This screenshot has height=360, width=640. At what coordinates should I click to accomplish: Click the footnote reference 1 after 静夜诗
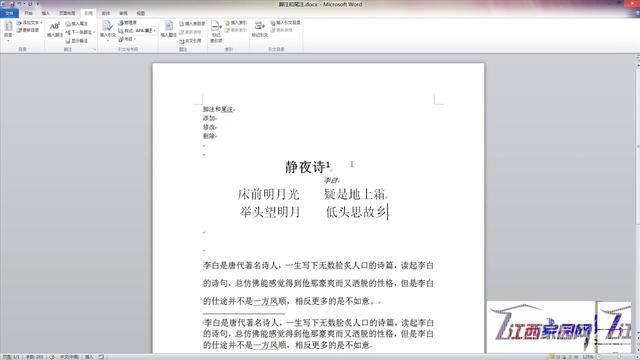click(x=328, y=164)
